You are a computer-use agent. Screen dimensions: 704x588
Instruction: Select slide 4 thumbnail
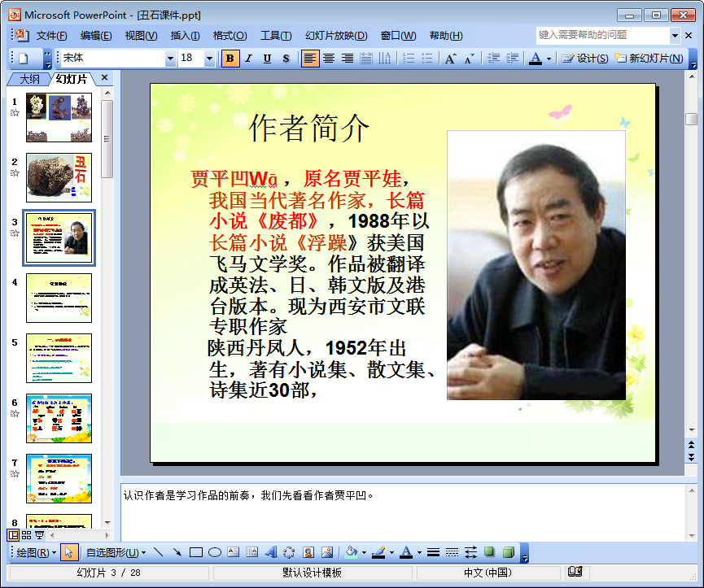pos(59,298)
